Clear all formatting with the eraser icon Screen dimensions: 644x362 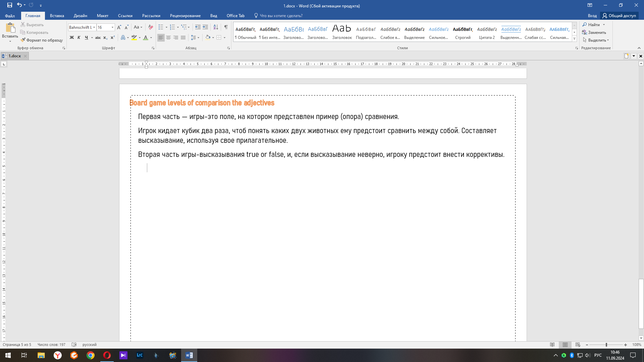[x=151, y=27]
